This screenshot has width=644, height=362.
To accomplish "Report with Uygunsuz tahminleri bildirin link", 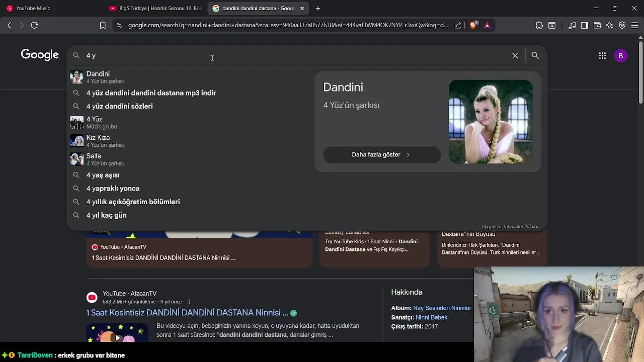I will 511,227.
